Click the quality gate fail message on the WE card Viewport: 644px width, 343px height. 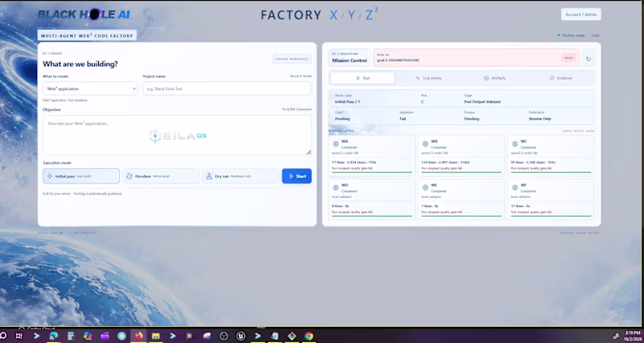point(442,213)
